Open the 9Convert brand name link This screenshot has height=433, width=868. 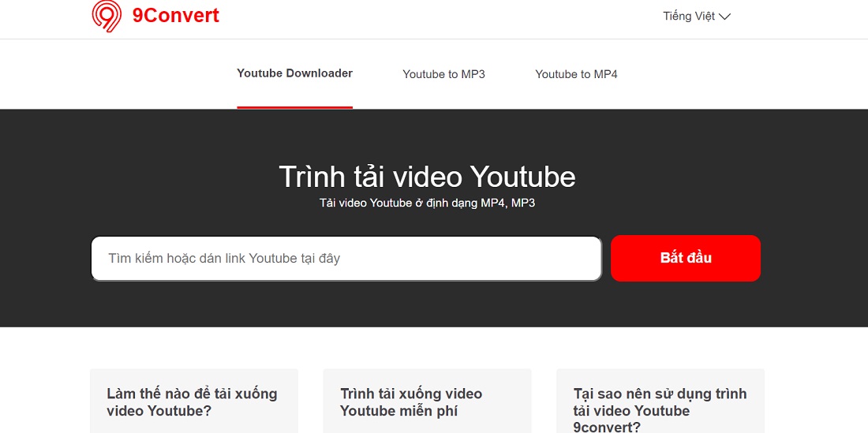pyautogui.click(x=175, y=16)
